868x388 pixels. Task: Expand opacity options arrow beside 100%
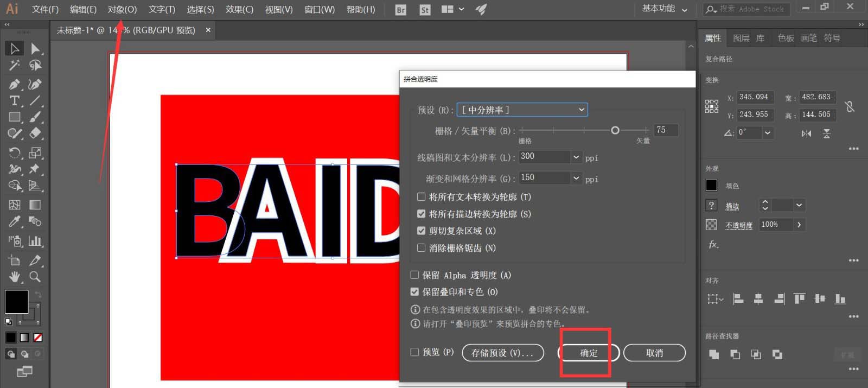pos(799,225)
